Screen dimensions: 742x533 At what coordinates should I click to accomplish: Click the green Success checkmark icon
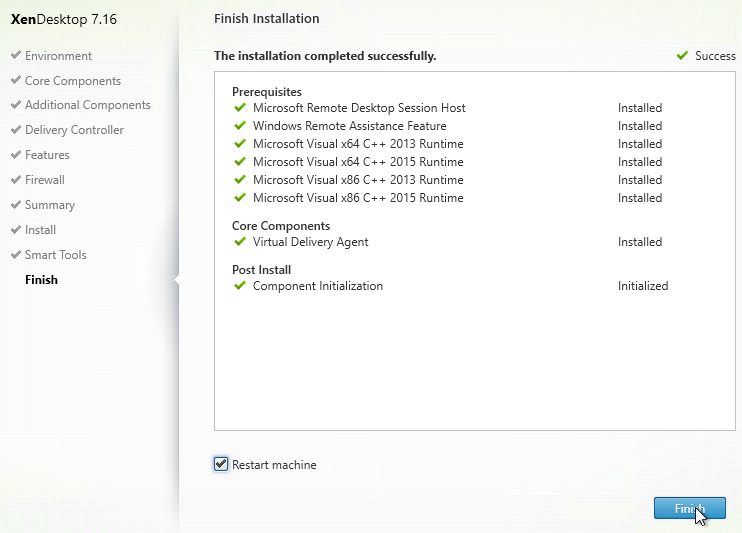coord(682,56)
